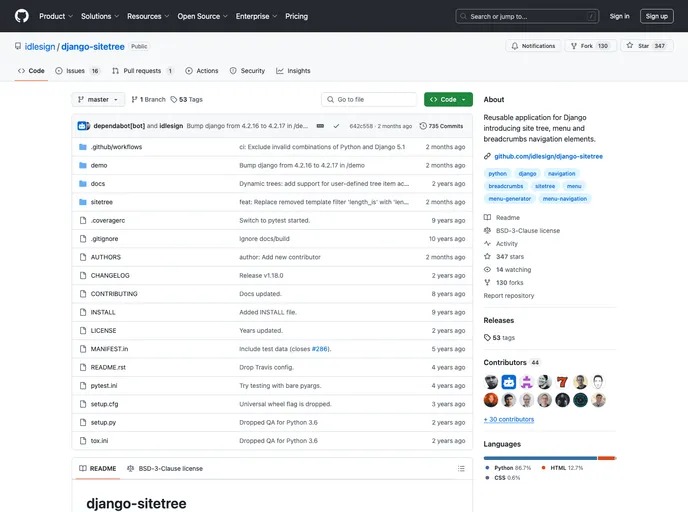The width and height of the screenshot is (688, 512).
Task: Click the Notifications bell button
Action: click(533, 46)
